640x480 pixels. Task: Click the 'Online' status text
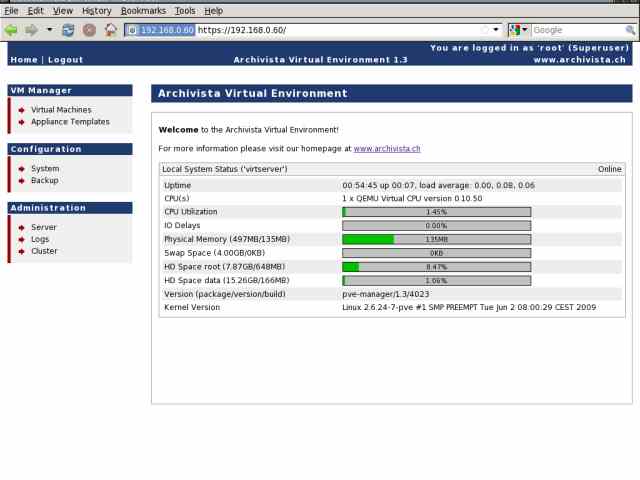(609, 169)
